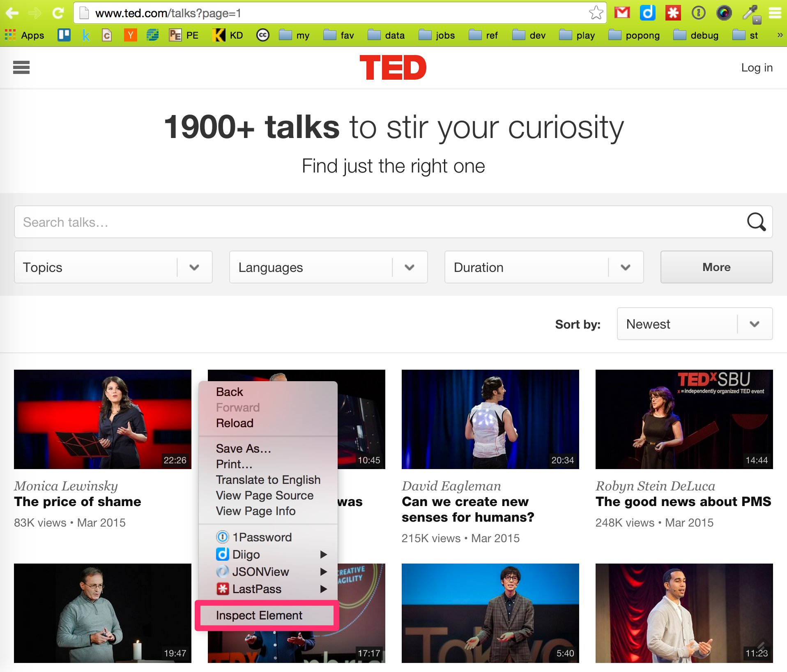787x672 pixels.
Task: Select Print… in the context menu
Action: 268,464
